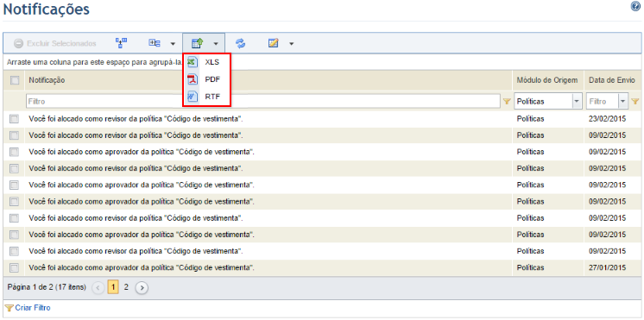Click the column chooser toolbar icon

(155, 43)
